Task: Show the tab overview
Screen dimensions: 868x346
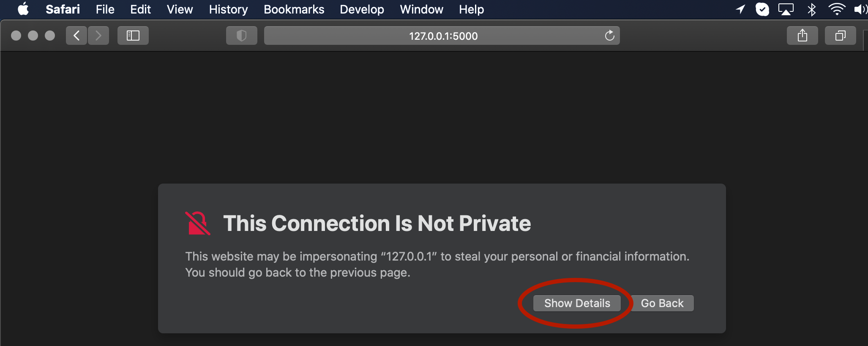Action: [x=840, y=36]
